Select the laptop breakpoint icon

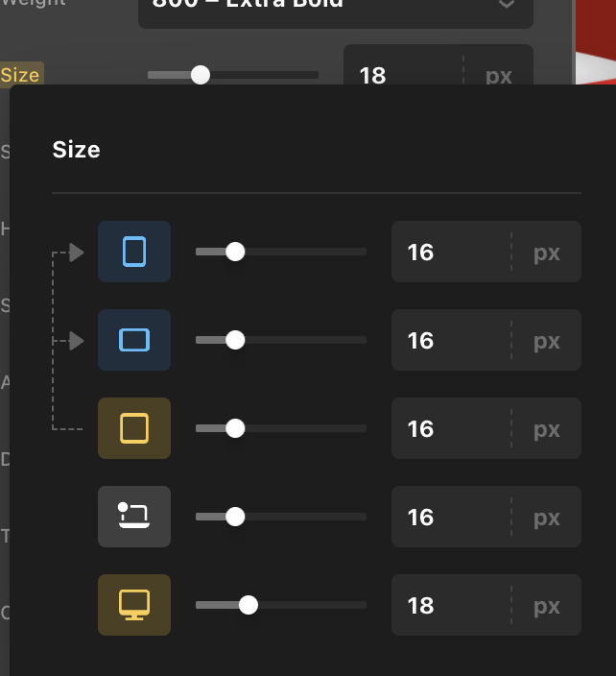[134, 517]
